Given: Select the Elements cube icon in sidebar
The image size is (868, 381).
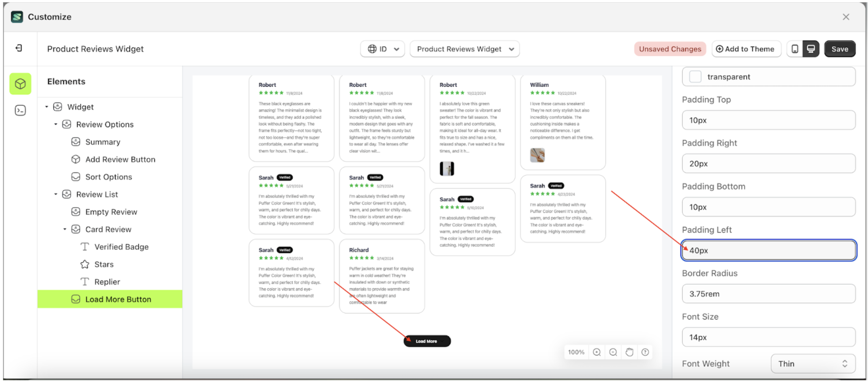Looking at the screenshot, I should click(20, 84).
